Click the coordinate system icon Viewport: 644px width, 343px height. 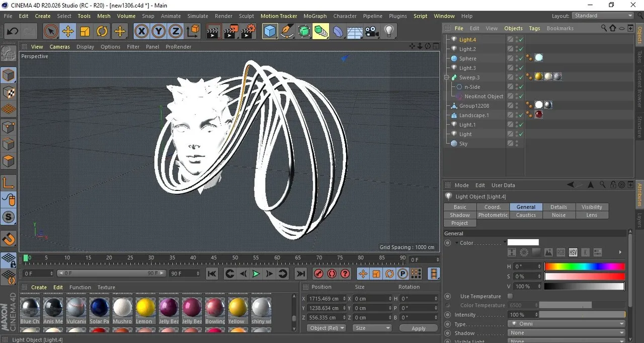click(193, 32)
